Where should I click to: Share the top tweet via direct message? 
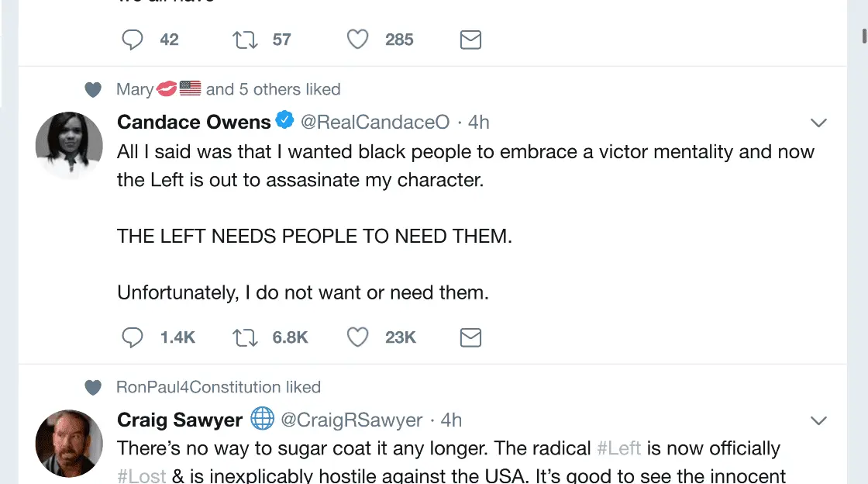[470, 40]
